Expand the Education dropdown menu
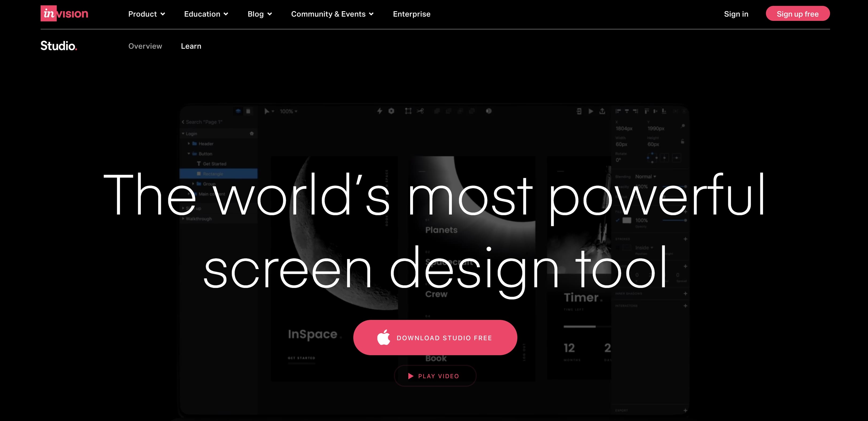 [206, 14]
